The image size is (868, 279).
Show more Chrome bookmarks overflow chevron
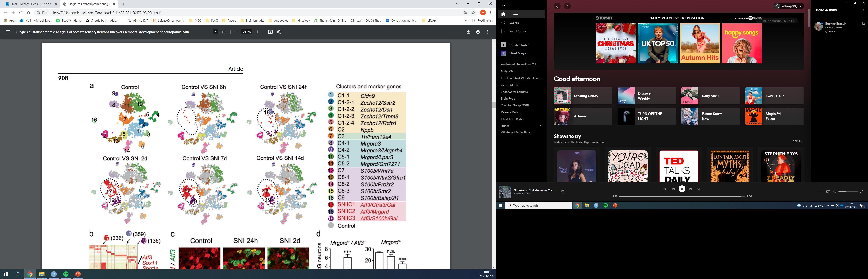[466, 21]
